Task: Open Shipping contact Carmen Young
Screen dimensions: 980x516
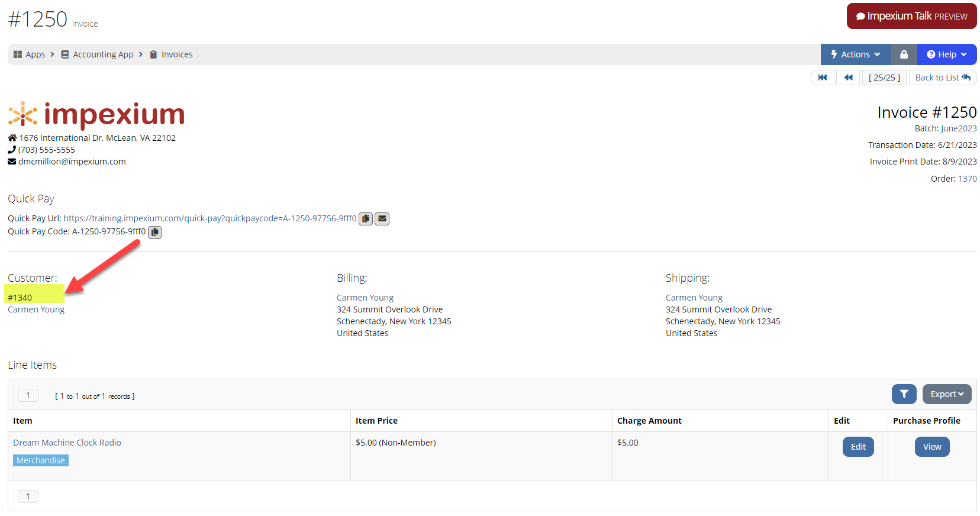Action: tap(694, 298)
